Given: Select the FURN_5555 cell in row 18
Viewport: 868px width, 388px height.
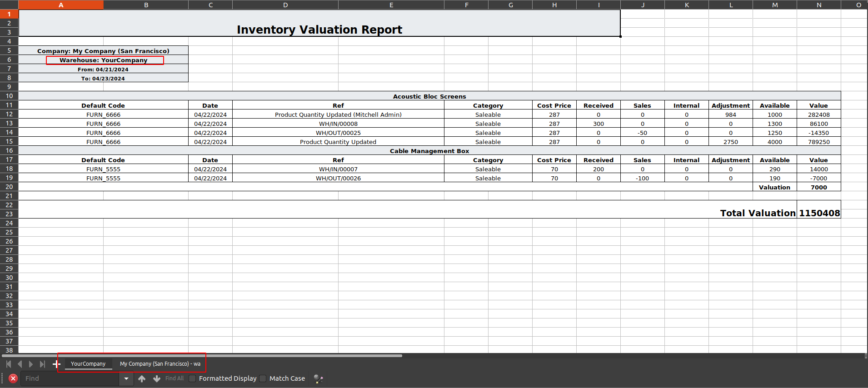Looking at the screenshot, I should point(103,169).
